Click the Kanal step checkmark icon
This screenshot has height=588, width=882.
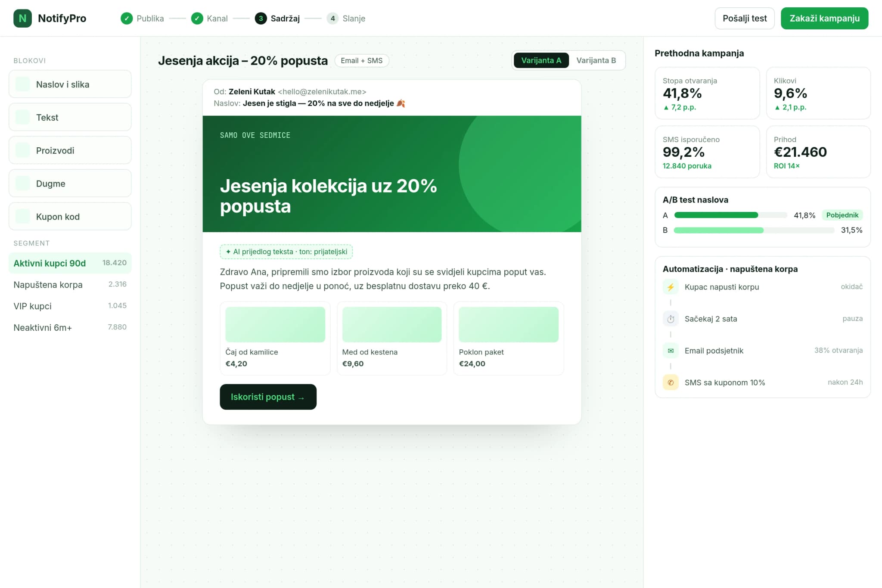[197, 19]
